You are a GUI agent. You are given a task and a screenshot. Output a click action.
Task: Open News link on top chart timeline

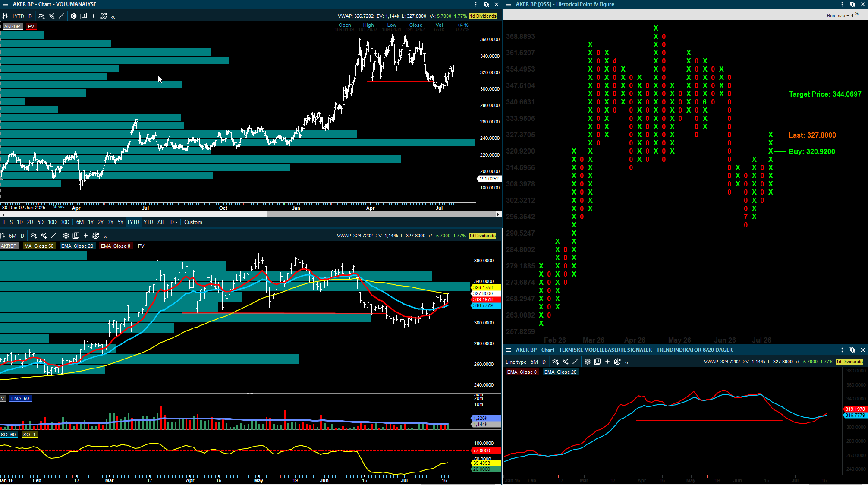(58, 207)
